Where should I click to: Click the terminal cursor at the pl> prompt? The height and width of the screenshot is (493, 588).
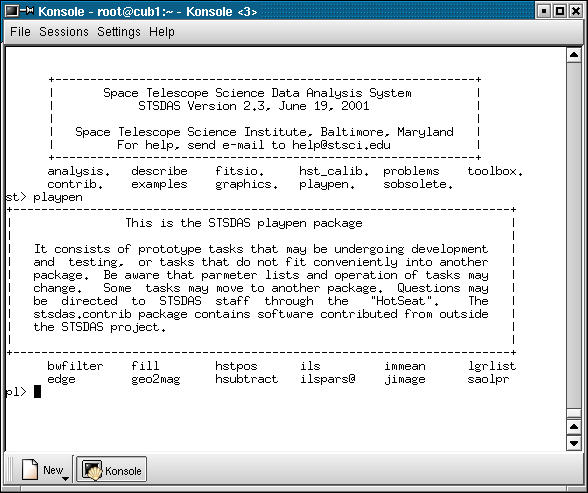point(38,392)
